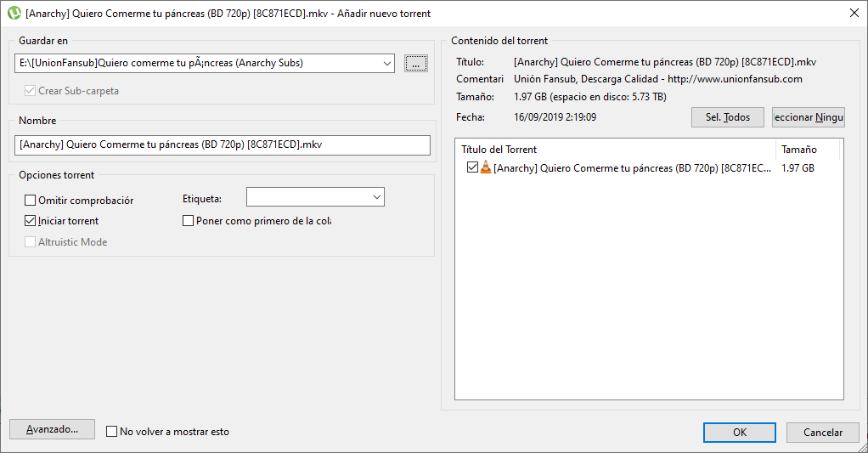Click the uTorrent logo in title bar
Image resolution: width=868 pixels, height=453 pixels.
click(x=14, y=13)
